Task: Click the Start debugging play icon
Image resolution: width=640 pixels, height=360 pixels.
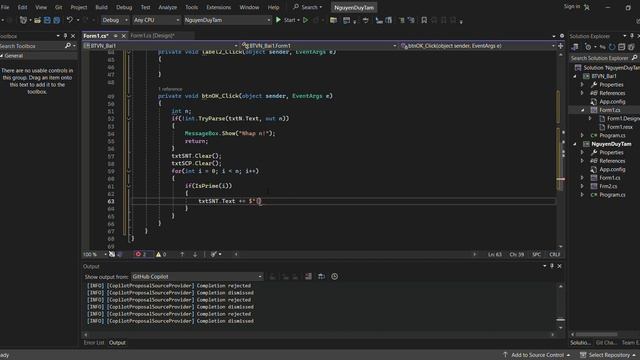Action: point(278,20)
